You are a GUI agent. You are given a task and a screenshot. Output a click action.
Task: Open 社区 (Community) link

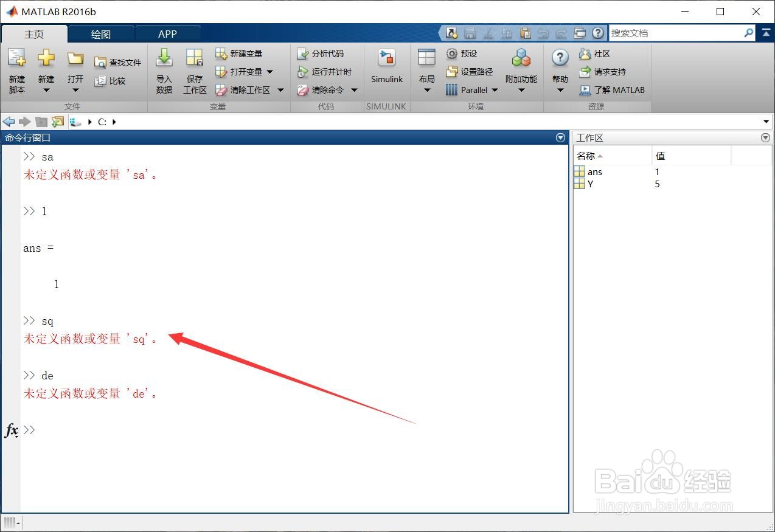[x=594, y=54]
